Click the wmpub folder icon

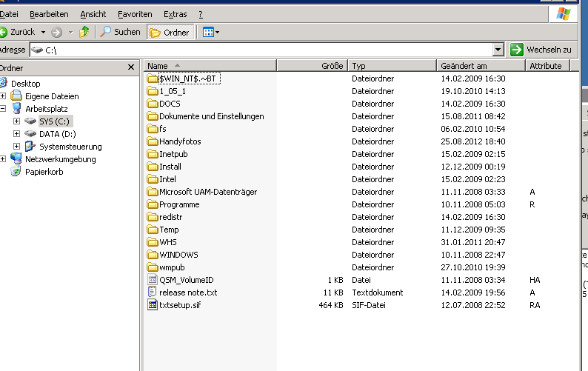point(153,267)
